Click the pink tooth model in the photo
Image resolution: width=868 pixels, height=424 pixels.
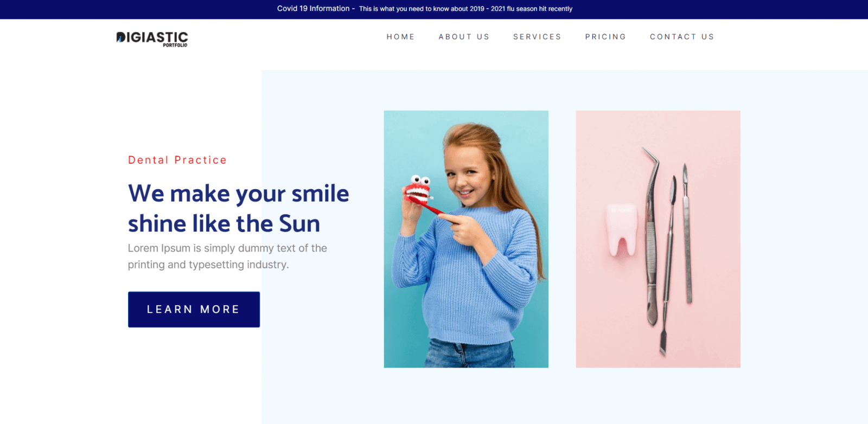click(621, 229)
